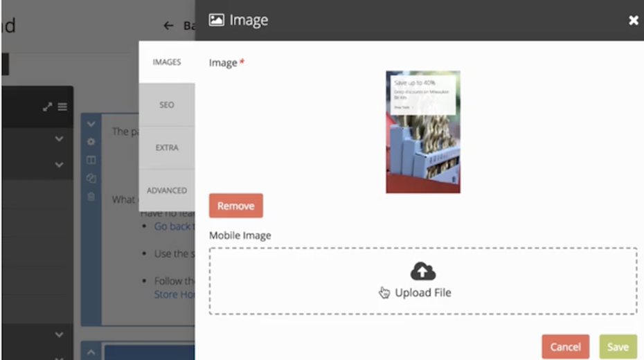Close the Image dialog with the X
Viewport: 644px width, 360px height.
633,21
